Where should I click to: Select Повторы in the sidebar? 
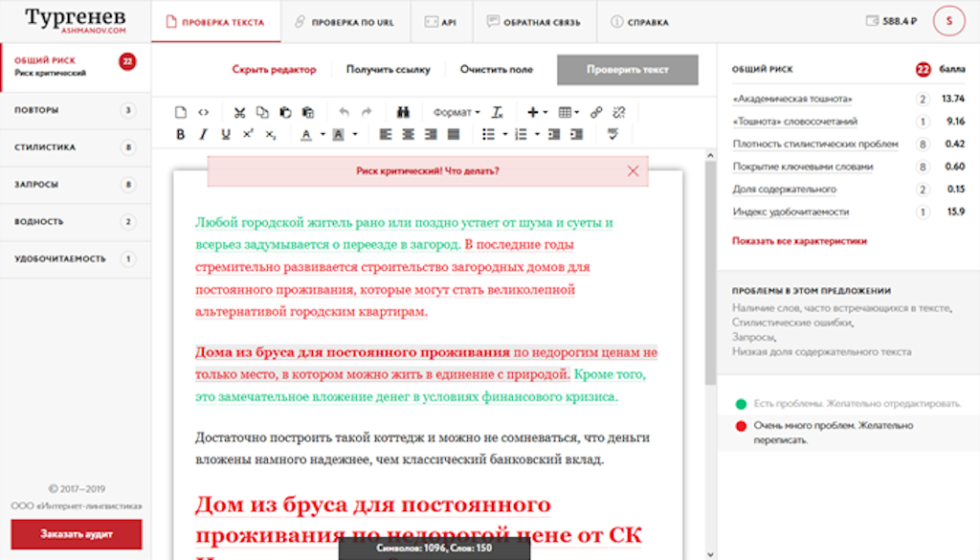[76, 111]
